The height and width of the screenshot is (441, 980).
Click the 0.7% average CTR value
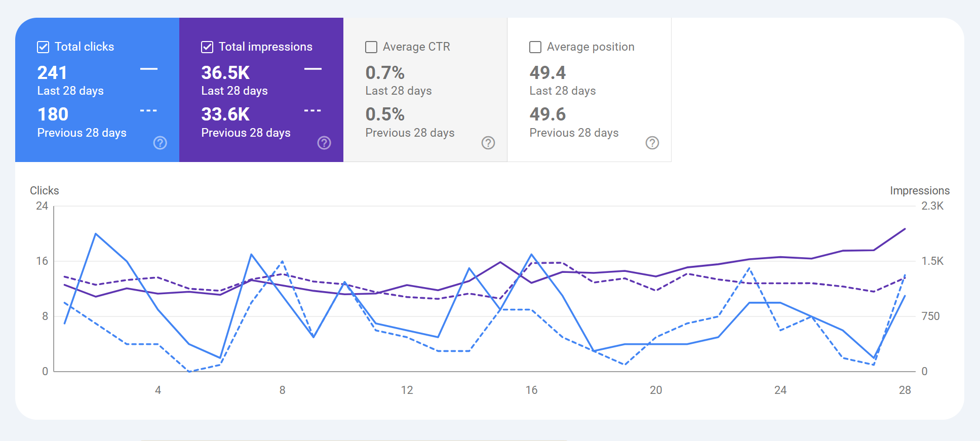coord(385,73)
